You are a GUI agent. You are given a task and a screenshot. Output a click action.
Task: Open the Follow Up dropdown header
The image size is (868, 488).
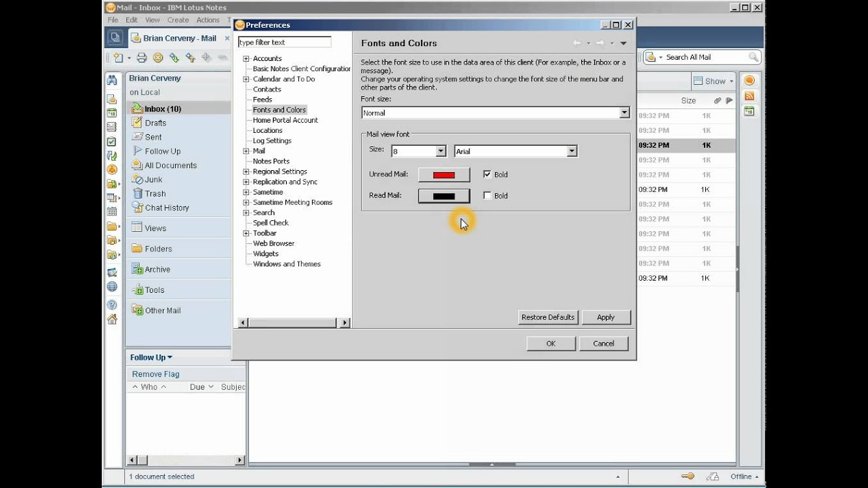[151, 357]
